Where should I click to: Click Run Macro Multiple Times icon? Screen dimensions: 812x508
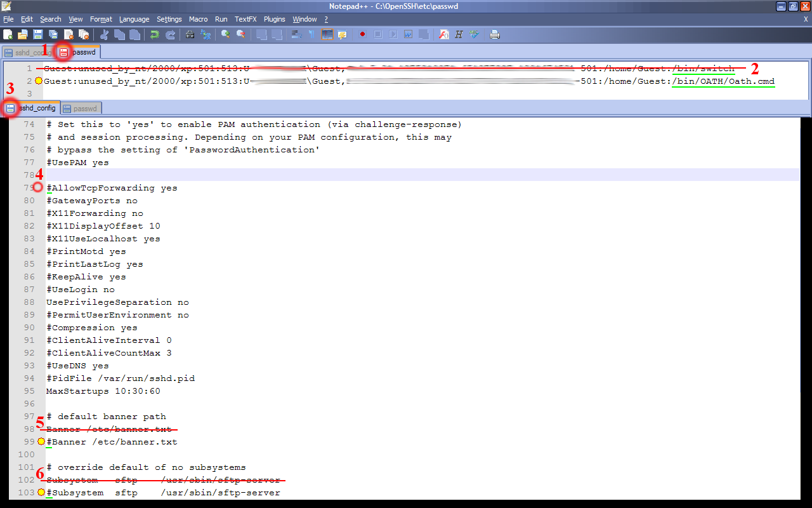click(x=408, y=34)
